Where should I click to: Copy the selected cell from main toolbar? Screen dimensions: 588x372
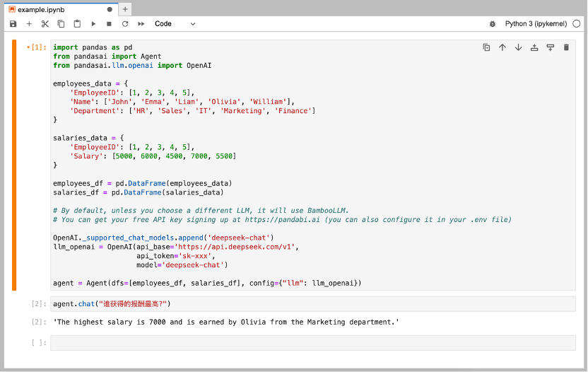(x=61, y=24)
